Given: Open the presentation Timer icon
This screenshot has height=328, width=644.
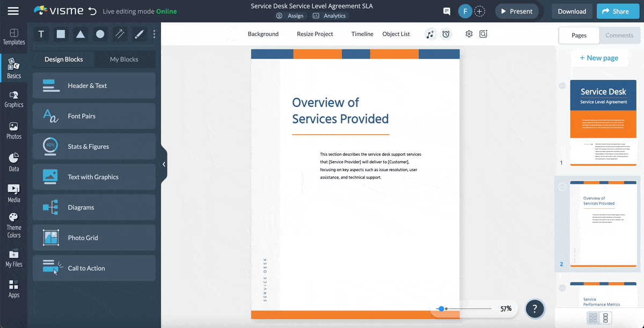Looking at the screenshot, I should coord(446,34).
